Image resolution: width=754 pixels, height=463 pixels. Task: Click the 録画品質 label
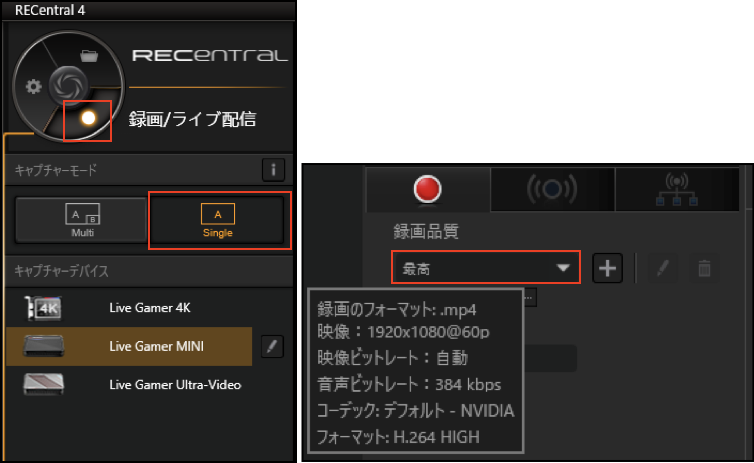point(426,231)
